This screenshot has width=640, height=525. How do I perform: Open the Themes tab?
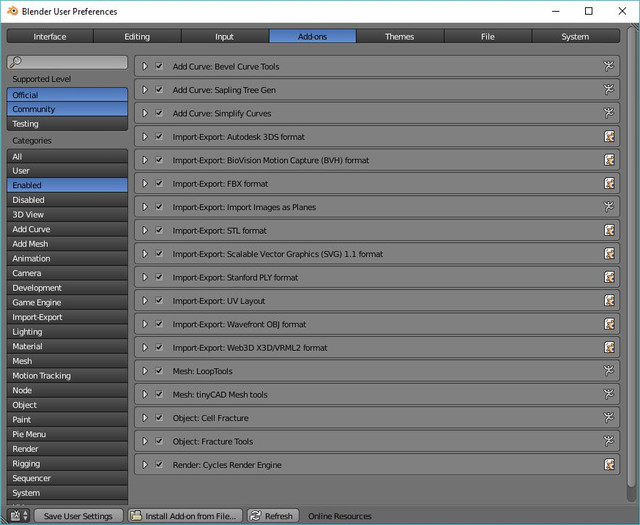click(x=400, y=36)
